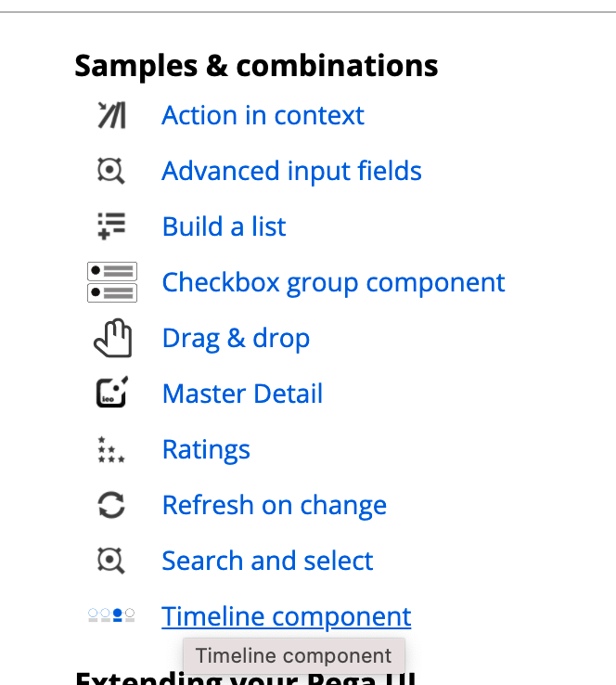Go to the Search and select link

pos(267,561)
